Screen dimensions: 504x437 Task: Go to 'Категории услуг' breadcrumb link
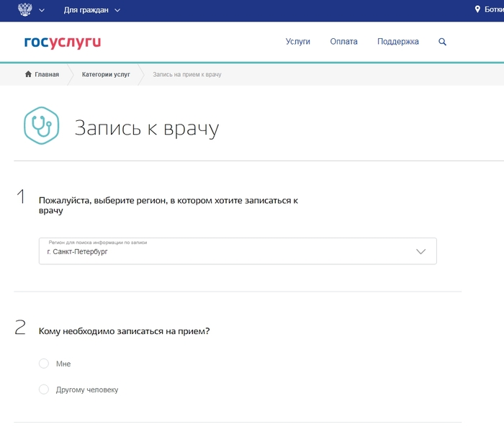106,74
